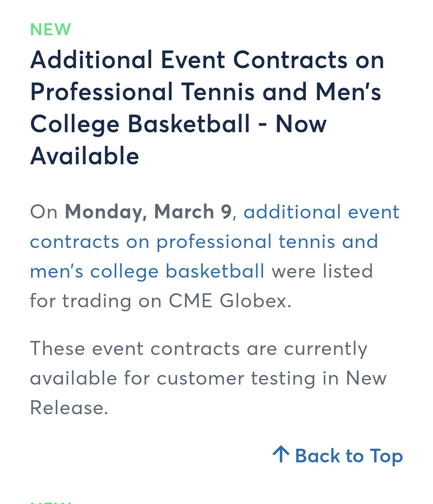Screen dimensions: 433x504
Task: Click the word "New" ending the testing line
Action: pyautogui.click(x=366, y=378)
